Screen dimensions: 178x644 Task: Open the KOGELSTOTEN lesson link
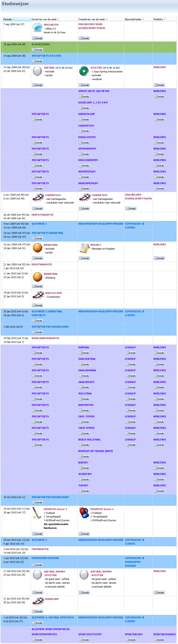tap(87, 137)
